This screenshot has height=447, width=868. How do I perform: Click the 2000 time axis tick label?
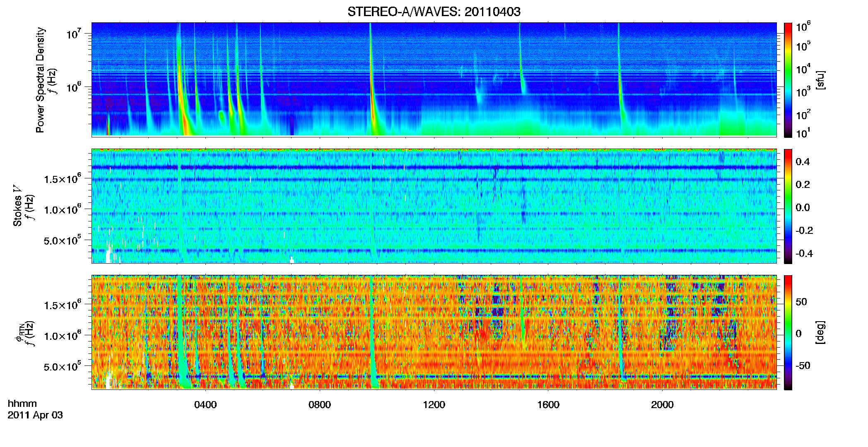(662, 405)
